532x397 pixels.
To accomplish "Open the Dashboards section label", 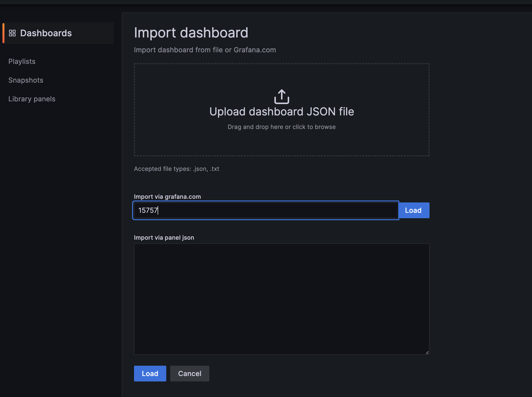I will click(46, 33).
